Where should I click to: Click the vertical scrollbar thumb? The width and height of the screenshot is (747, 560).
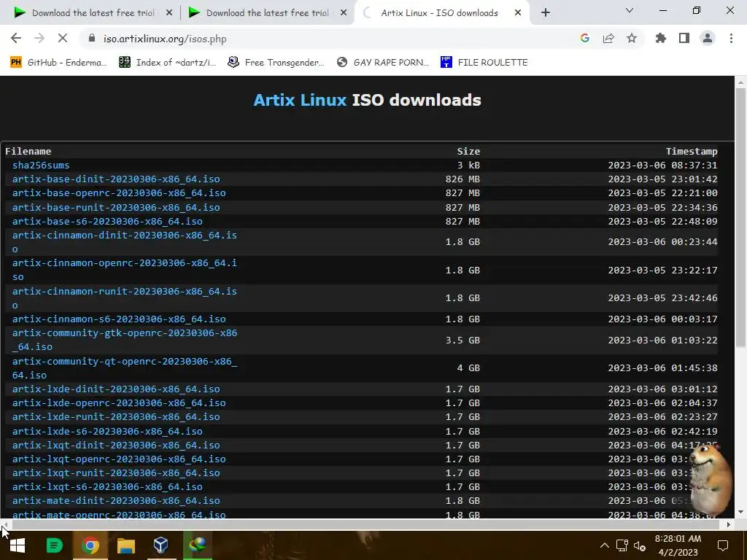(740, 217)
